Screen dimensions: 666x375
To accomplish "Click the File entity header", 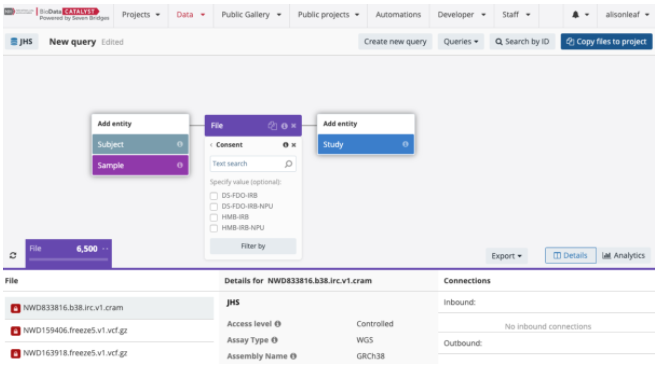I will [253, 126].
